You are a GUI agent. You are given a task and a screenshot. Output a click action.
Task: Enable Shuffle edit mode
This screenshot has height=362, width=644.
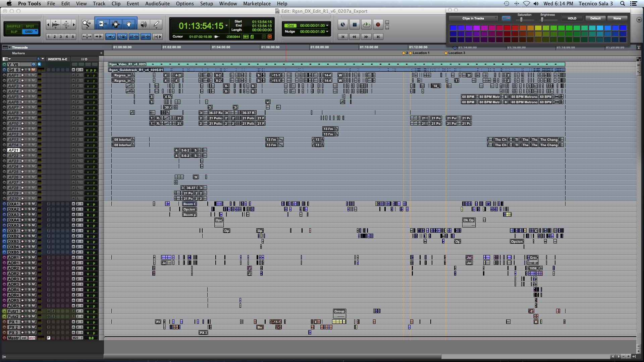point(13,26)
